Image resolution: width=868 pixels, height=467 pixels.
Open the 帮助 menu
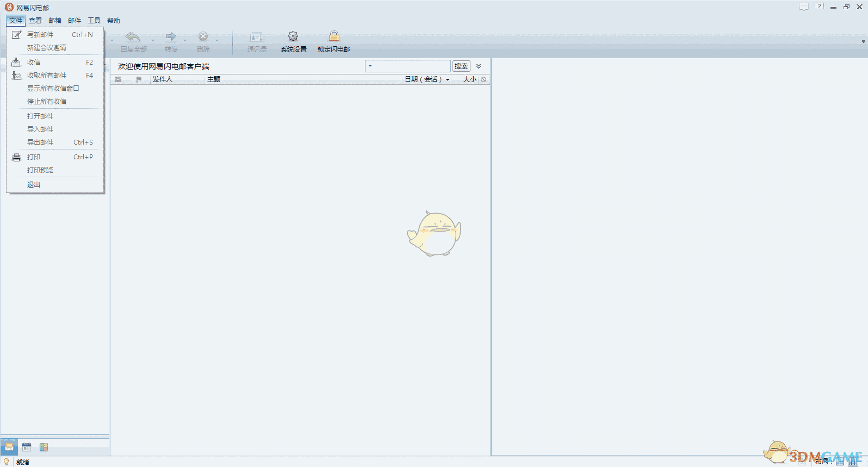tap(114, 21)
